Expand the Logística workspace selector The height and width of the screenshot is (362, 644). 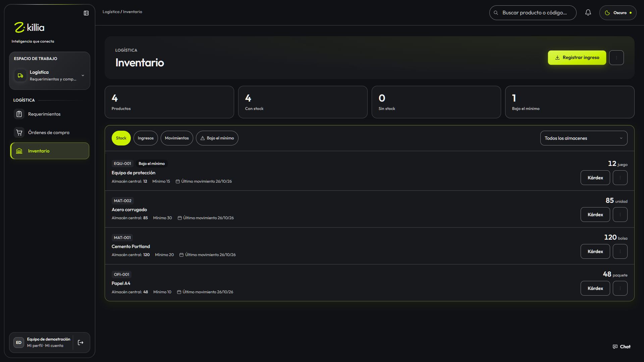(50, 75)
